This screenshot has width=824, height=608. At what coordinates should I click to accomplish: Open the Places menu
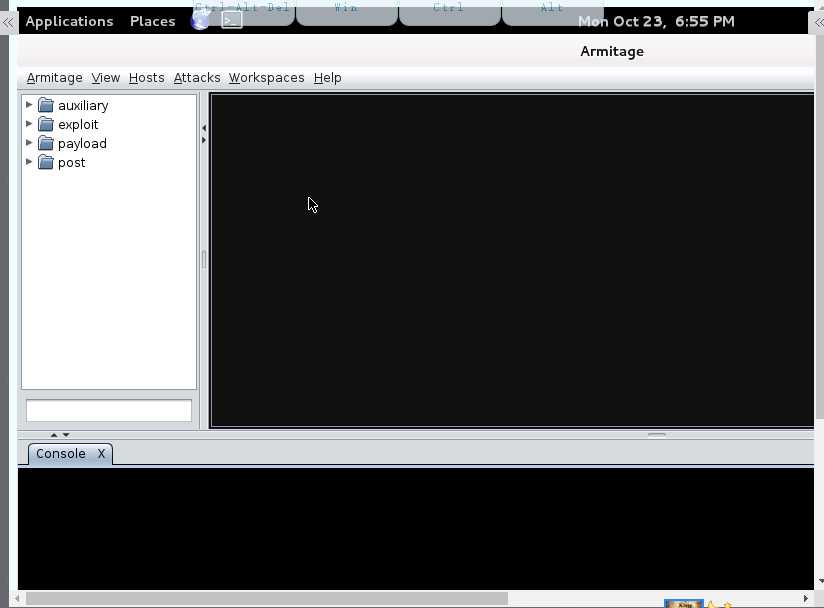[x=152, y=21]
